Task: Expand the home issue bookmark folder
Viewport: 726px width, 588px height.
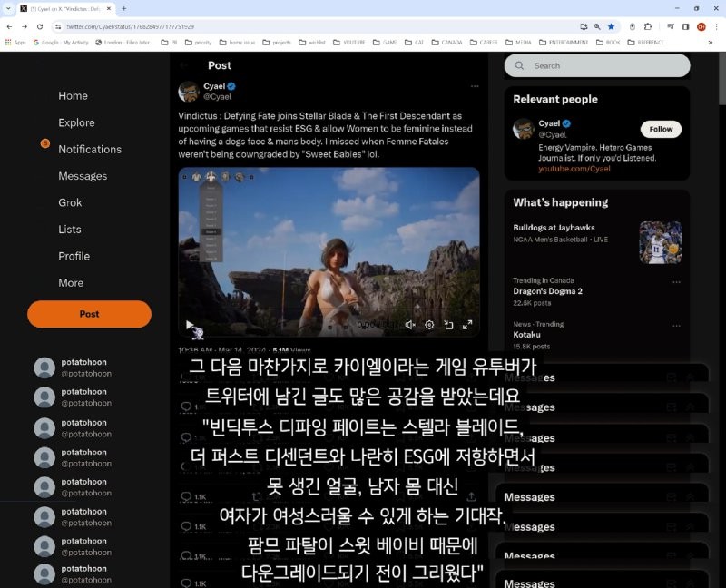Action: pyautogui.click(x=237, y=42)
